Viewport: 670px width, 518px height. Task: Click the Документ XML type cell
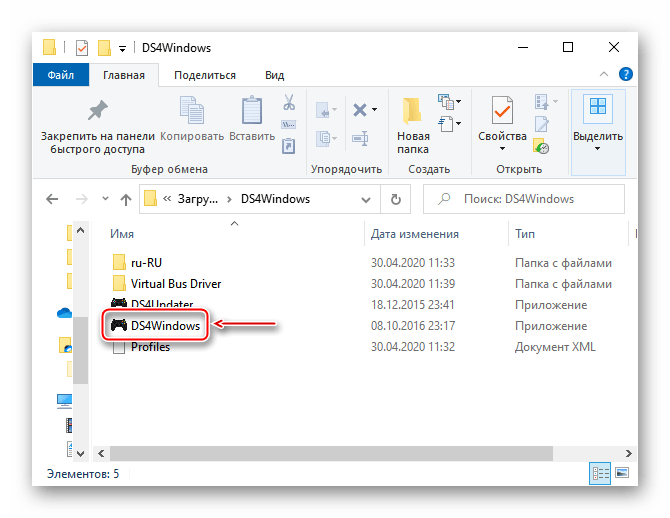pyautogui.click(x=555, y=347)
